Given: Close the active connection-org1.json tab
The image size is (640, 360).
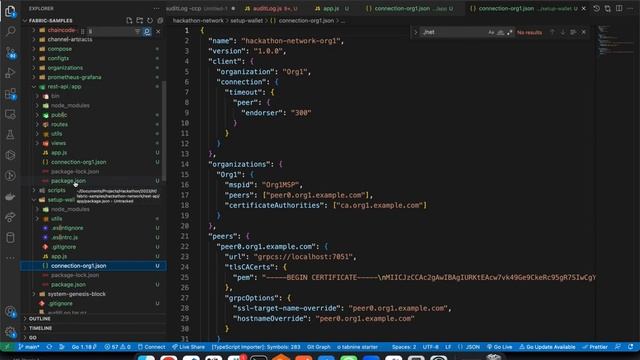Looking at the screenshot, I should point(584,8).
